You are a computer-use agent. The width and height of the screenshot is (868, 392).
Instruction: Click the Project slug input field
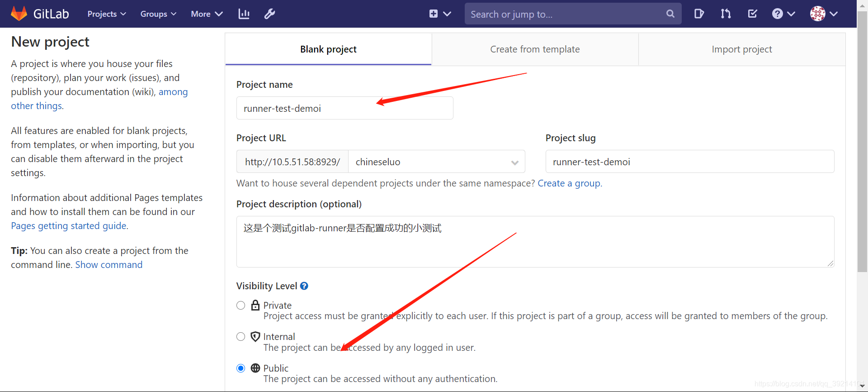click(x=690, y=162)
